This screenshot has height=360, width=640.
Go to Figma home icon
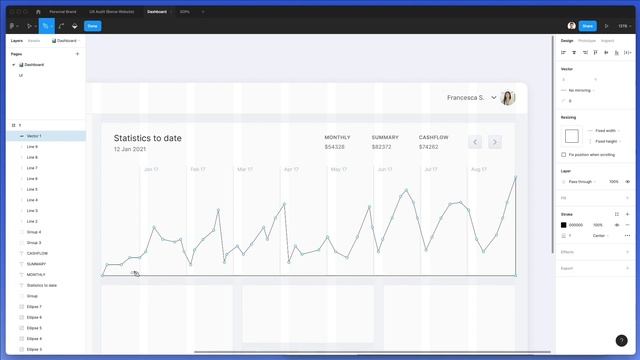[38, 12]
